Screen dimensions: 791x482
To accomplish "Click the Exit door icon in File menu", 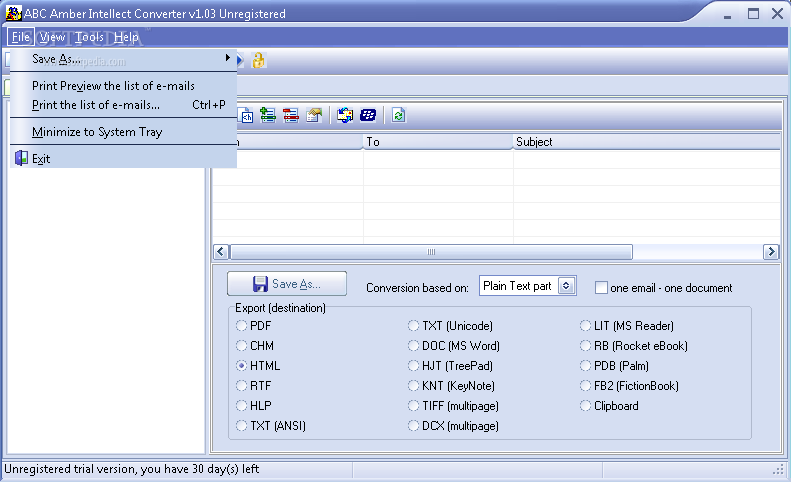I will pyautogui.click(x=21, y=158).
